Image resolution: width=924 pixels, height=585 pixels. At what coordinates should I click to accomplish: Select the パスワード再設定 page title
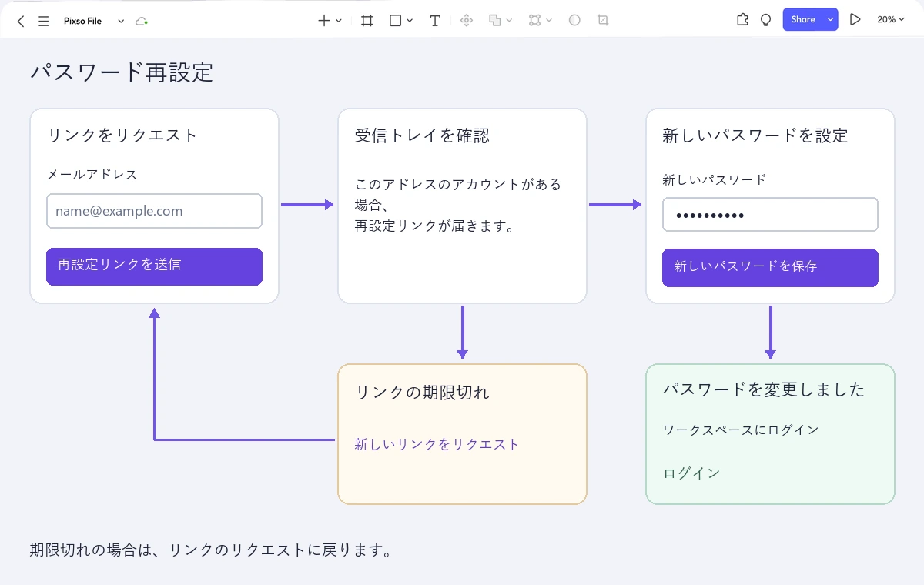(x=122, y=72)
